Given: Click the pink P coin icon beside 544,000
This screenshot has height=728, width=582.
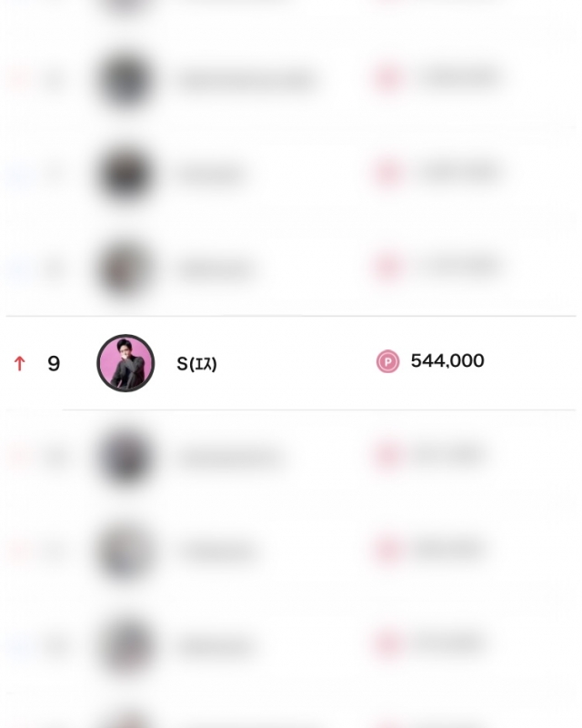Looking at the screenshot, I should coord(387,361).
